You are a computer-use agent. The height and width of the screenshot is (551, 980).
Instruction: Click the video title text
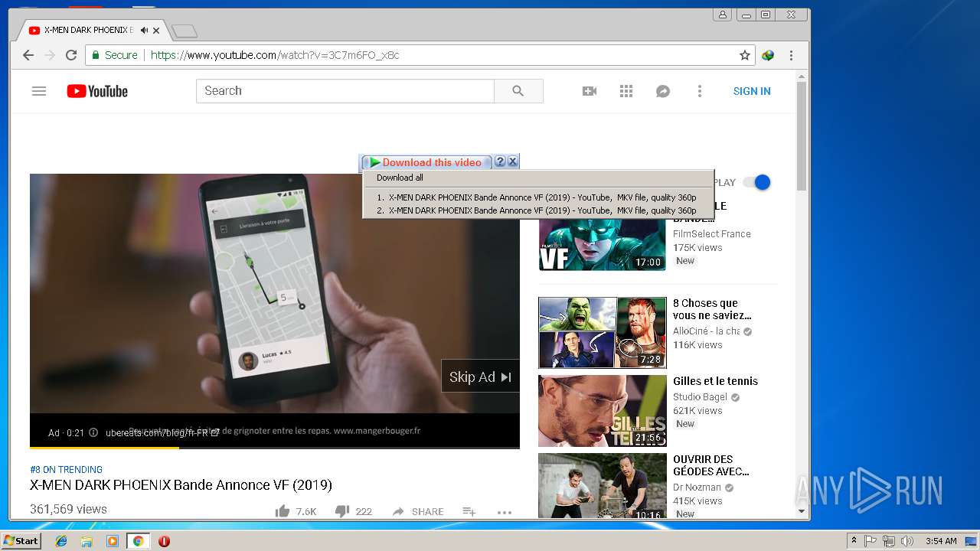click(x=181, y=485)
